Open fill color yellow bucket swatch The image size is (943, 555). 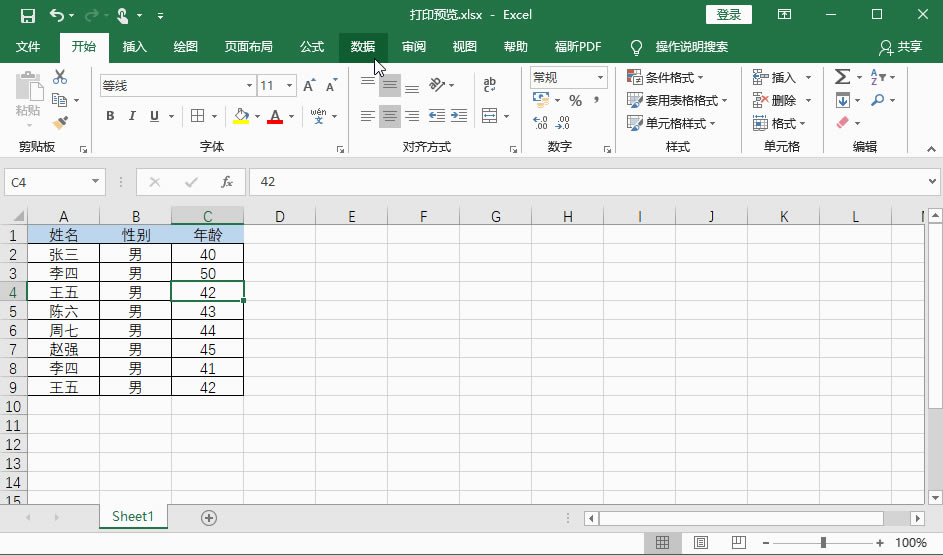tap(241, 115)
